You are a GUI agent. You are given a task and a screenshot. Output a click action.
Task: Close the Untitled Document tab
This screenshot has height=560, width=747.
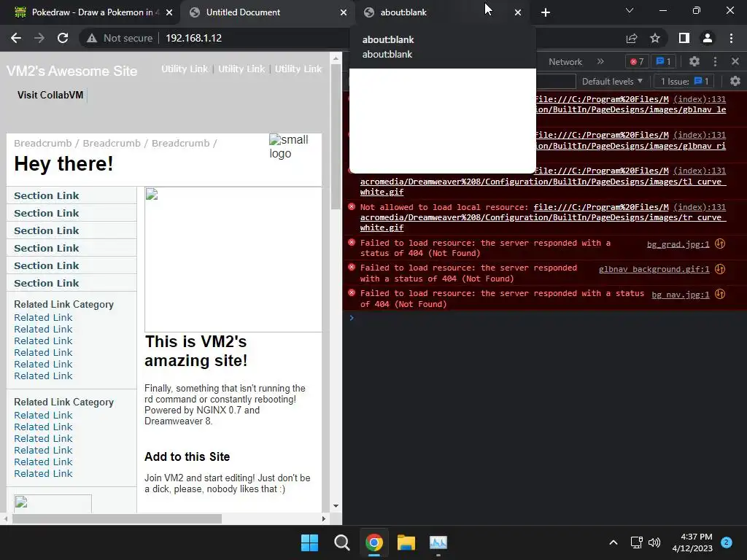click(344, 12)
